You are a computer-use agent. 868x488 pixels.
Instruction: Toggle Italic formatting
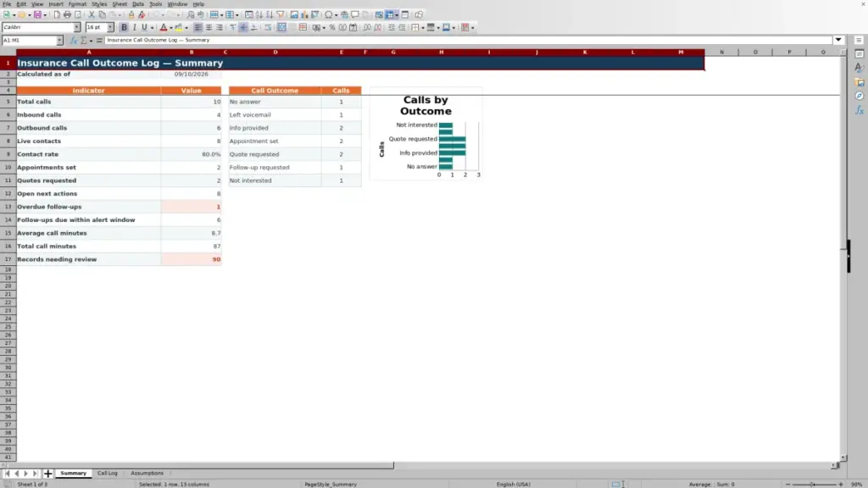point(134,28)
